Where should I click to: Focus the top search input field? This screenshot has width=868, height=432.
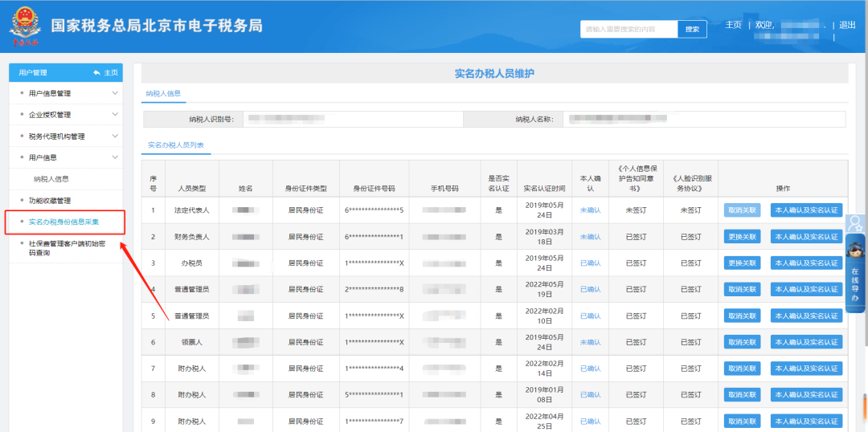628,30
